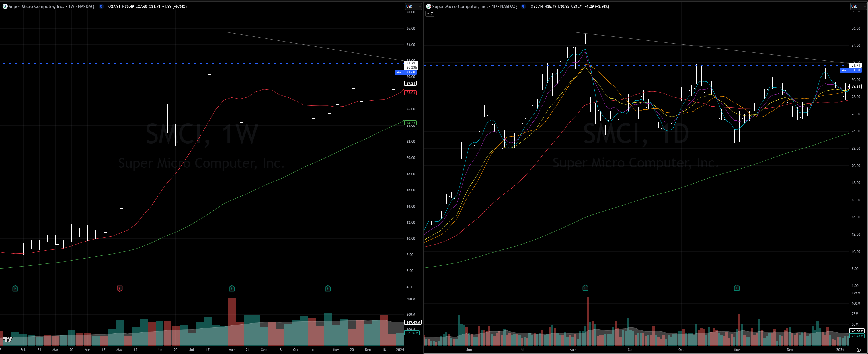The height and width of the screenshot is (354, 868).
Task: Open chart settings hexagon gear icon
Action: [x=858, y=350]
